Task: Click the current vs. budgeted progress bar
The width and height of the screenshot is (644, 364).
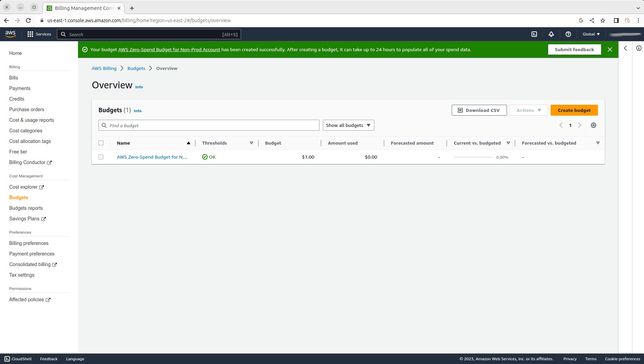Action: point(473,157)
